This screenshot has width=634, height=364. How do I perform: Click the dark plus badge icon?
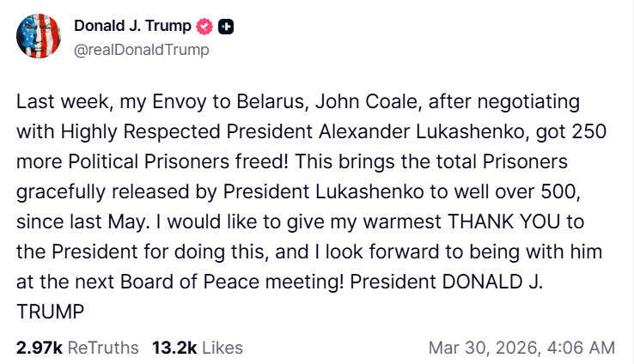coord(226,27)
